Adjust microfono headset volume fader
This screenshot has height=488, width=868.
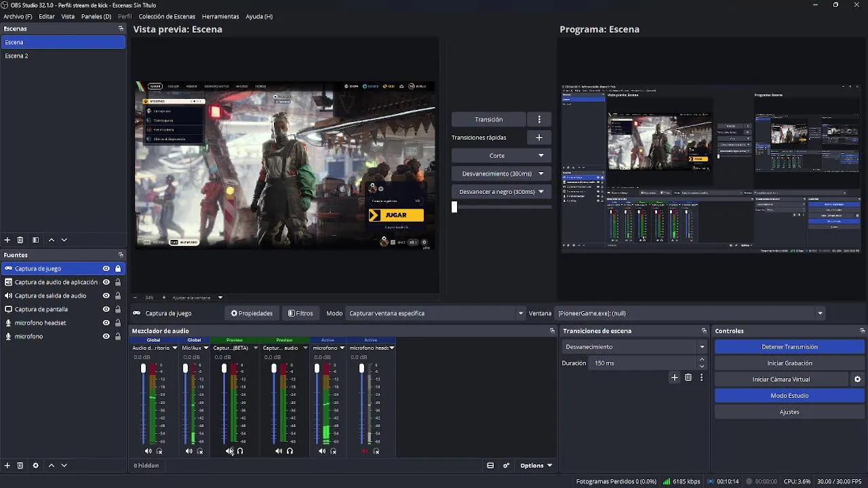[361, 368]
